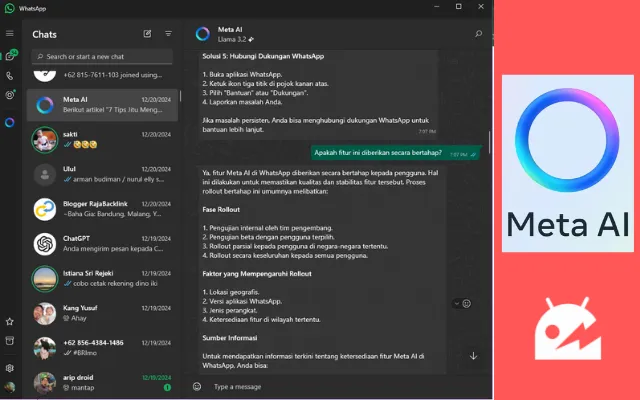Jump to latest message with down arrow

[473, 356]
